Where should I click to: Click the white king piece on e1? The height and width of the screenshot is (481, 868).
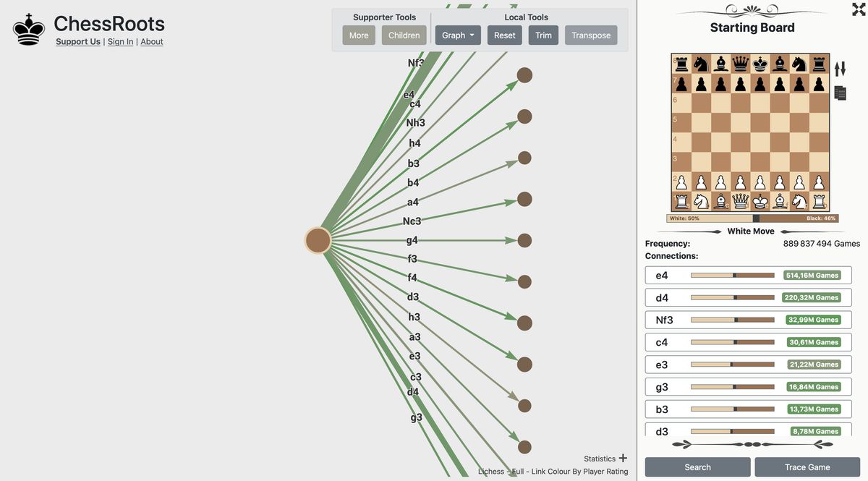tap(760, 200)
